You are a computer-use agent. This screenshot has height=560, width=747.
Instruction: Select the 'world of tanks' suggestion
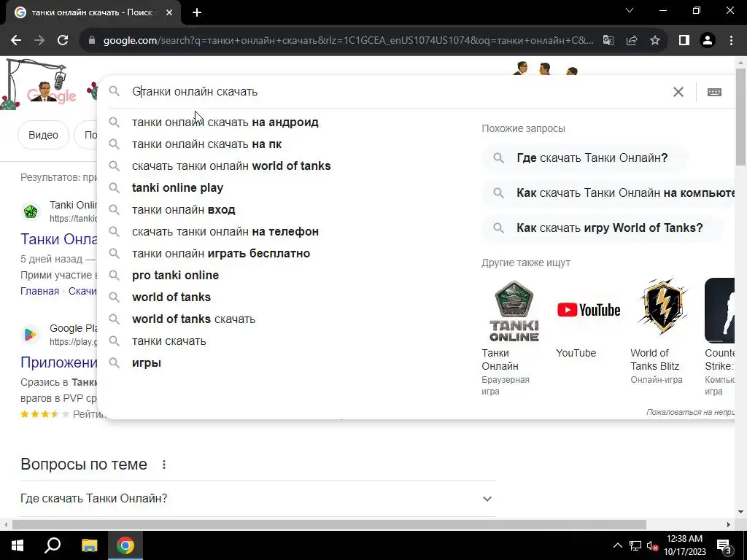[x=171, y=297]
